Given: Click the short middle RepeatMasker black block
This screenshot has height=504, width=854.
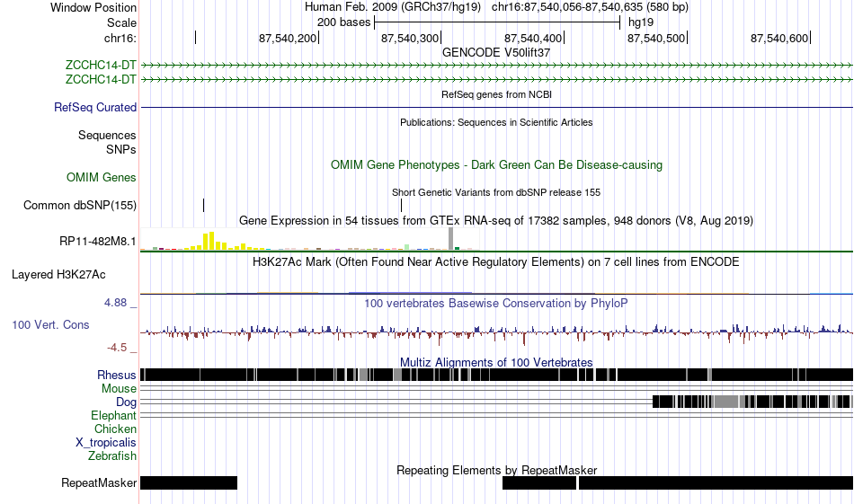Looking at the screenshot, I should pyautogui.click(x=539, y=482).
